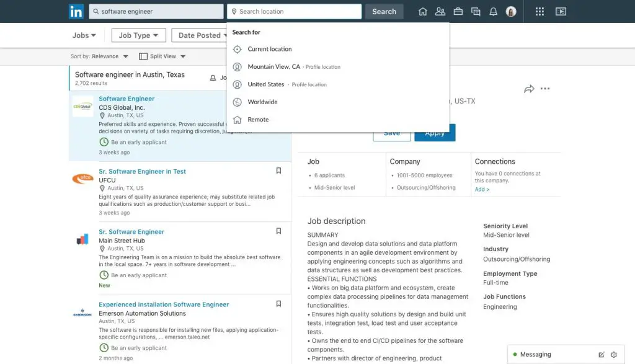This screenshot has height=364, width=635.
Task: Click "Job Functions" label
Action: (x=504, y=297)
